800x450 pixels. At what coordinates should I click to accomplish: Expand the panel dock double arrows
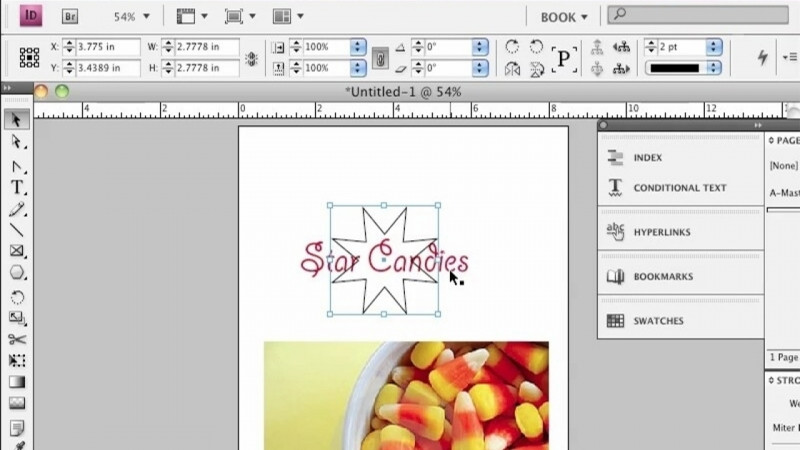[x=758, y=125]
